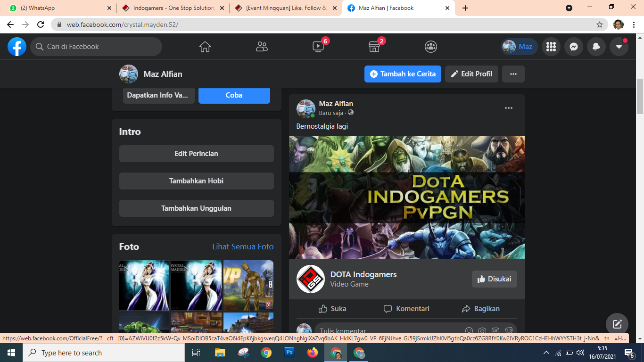Open the DOTA Indogamers page logo
The height and width of the screenshot is (362, 644).
pos(311,279)
